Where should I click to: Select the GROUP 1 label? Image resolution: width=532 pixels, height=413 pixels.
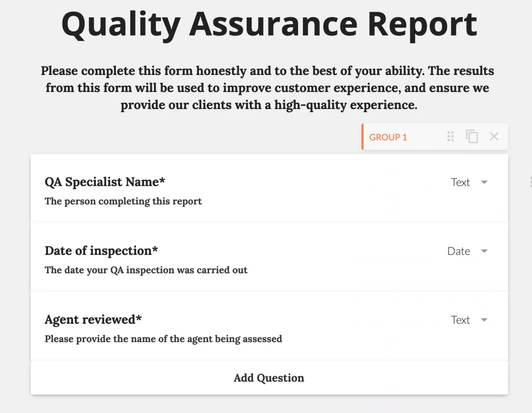(388, 137)
